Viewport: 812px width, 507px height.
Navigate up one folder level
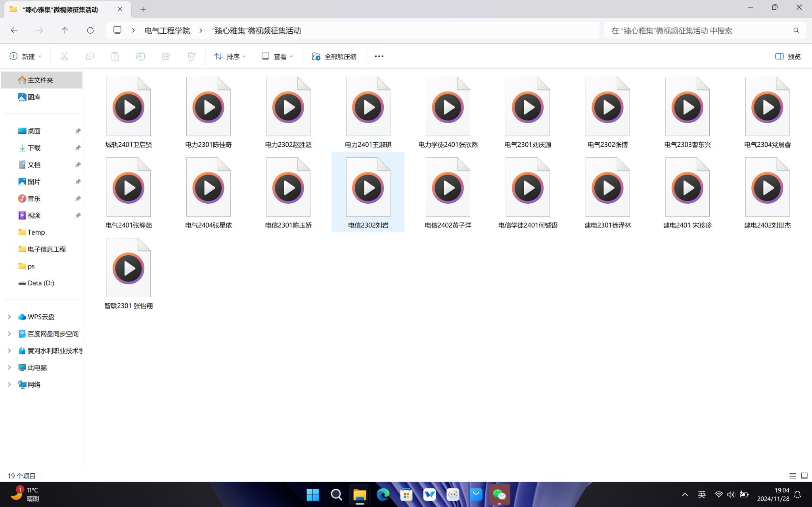click(65, 31)
